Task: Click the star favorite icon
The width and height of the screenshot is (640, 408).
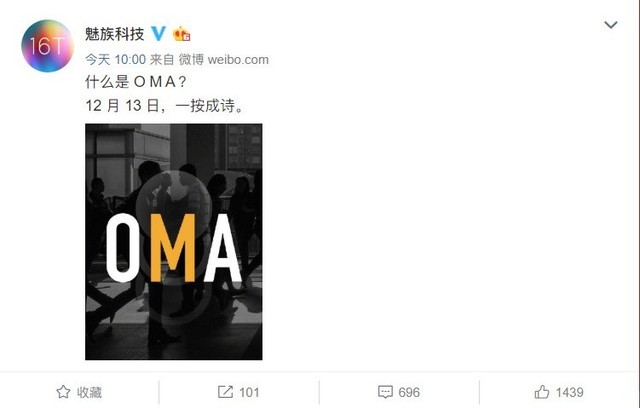Action: [63, 392]
